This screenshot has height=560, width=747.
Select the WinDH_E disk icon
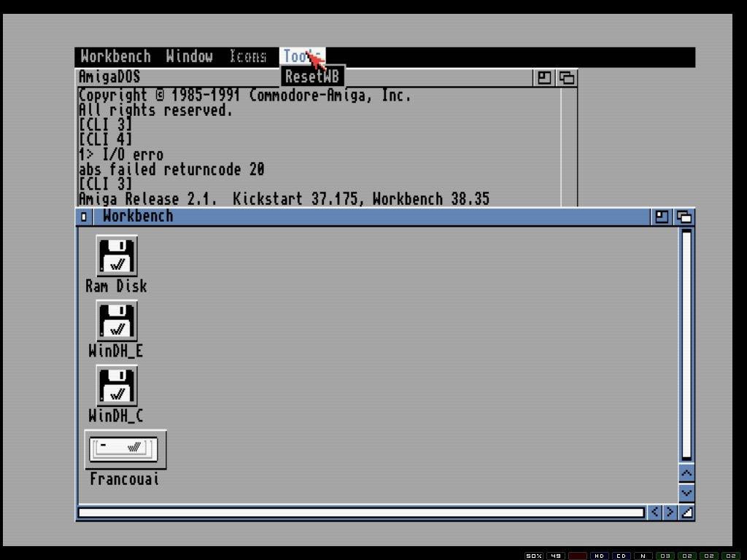117,321
